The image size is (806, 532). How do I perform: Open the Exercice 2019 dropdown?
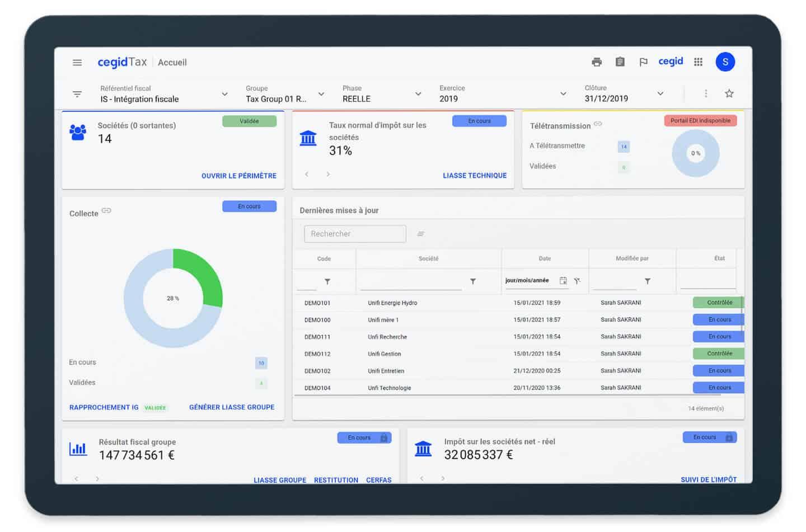[563, 94]
